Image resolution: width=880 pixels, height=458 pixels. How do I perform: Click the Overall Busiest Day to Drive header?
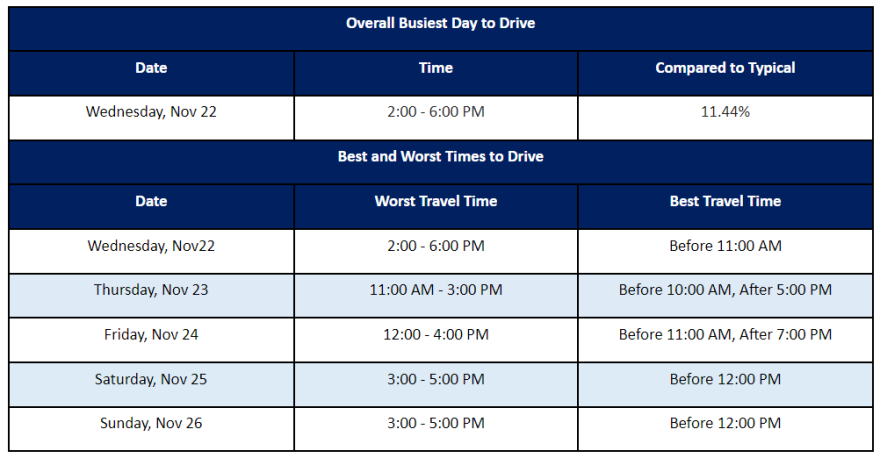[441, 24]
